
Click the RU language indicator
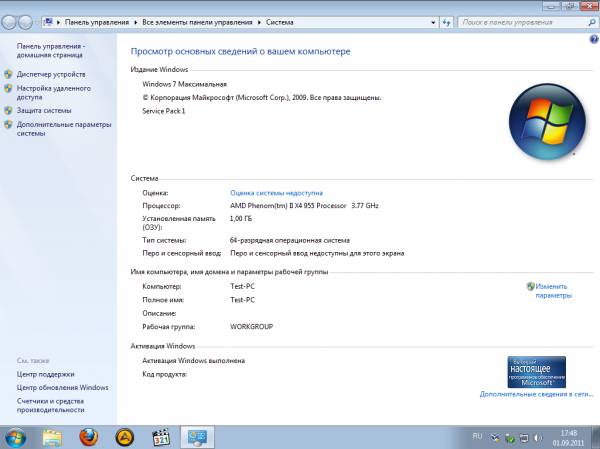pos(477,436)
